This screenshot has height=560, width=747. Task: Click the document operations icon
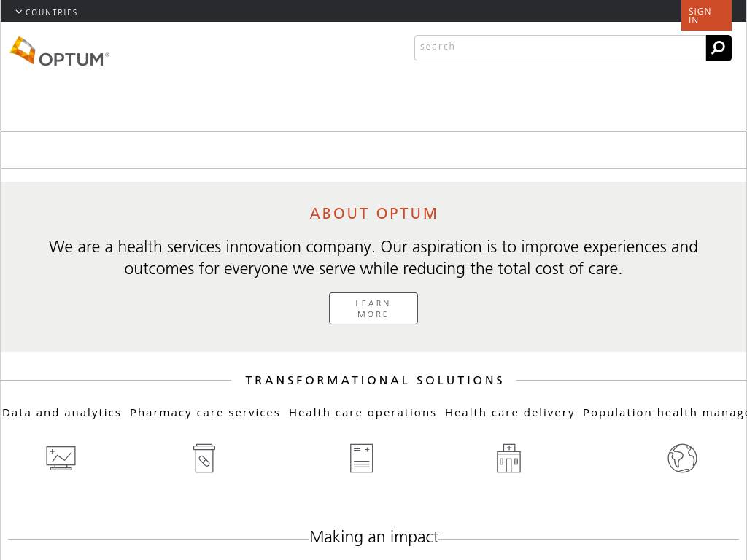[362, 458]
